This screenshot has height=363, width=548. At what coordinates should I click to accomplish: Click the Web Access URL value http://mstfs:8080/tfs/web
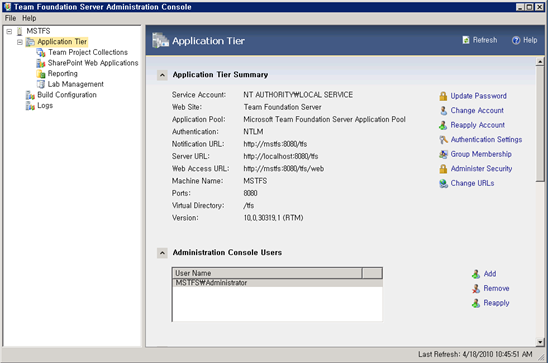pos(283,169)
